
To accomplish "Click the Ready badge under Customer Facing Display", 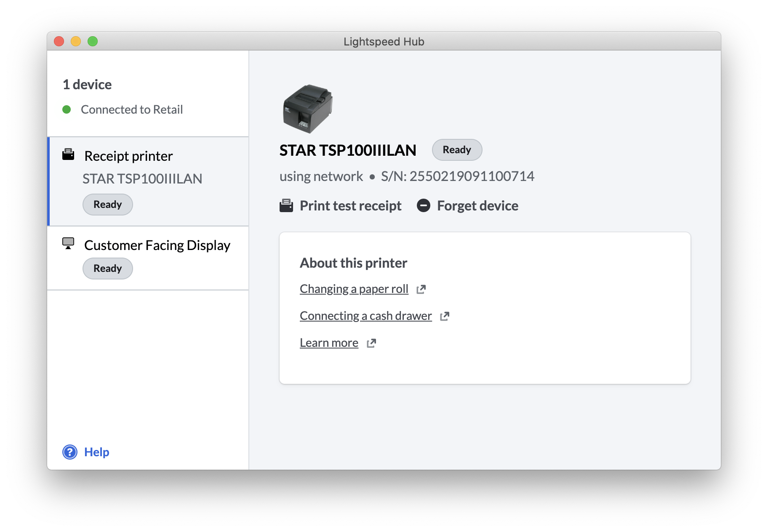I will tap(108, 269).
